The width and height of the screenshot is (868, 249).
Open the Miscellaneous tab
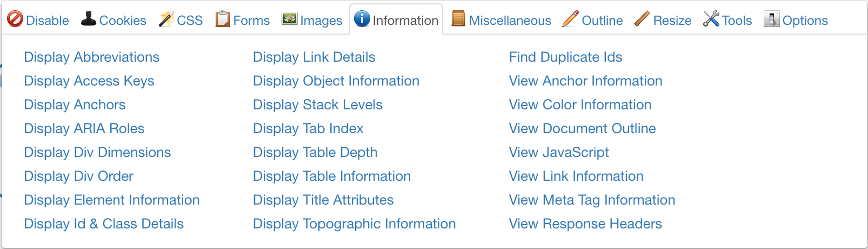[x=510, y=21]
